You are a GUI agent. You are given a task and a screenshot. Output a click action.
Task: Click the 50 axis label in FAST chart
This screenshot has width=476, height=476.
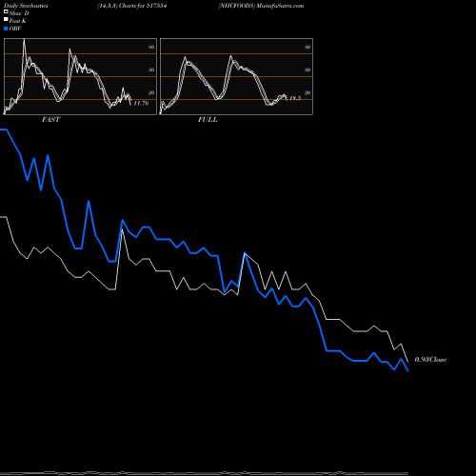coord(151,69)
